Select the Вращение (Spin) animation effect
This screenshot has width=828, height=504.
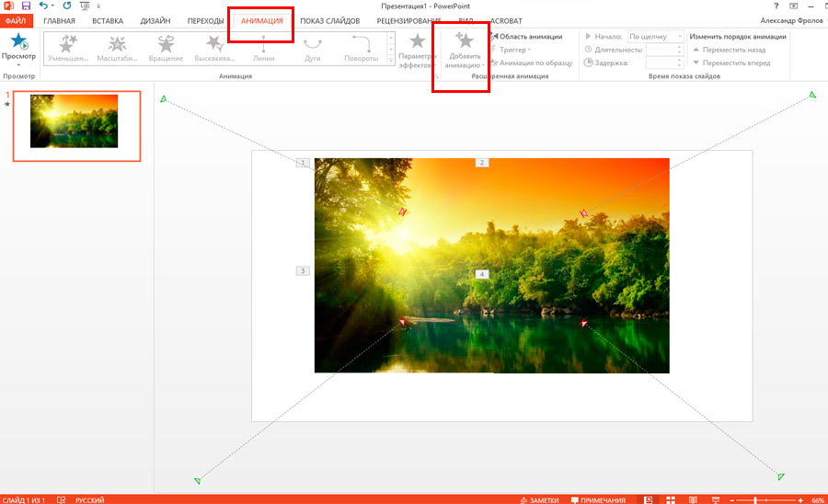click(x=166, y=49)
